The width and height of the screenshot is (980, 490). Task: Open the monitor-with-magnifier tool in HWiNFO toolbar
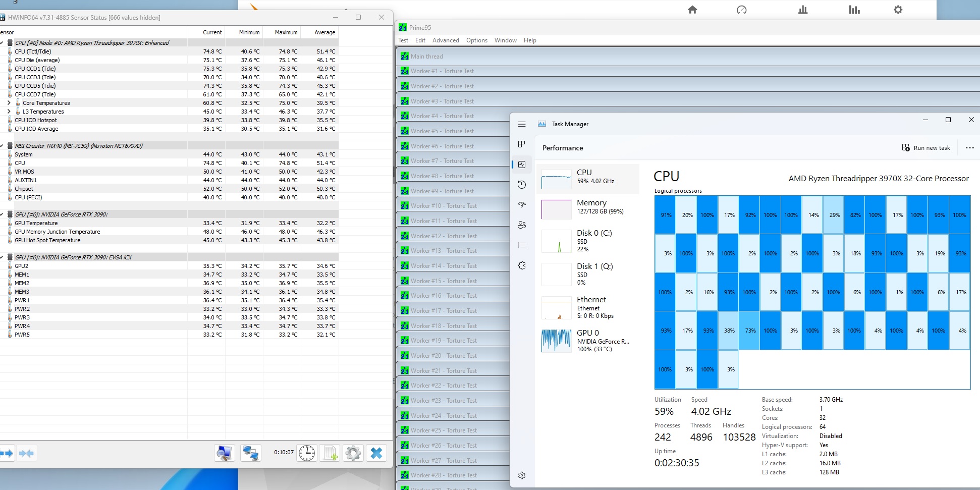click(224, 453)
